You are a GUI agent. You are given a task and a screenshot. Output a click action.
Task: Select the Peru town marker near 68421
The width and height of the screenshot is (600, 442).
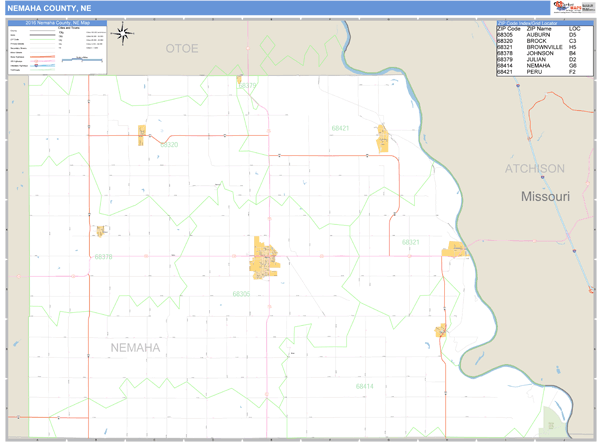click(x=382, y=137)
